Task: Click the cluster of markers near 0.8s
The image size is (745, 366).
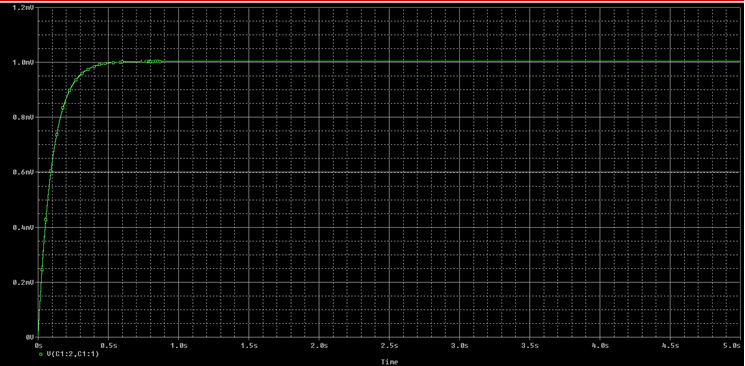Action: [x=152, y=61]
